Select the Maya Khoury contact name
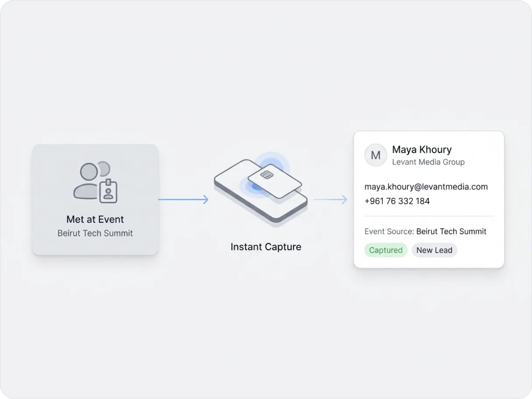532x399 pixels. pos(421,150)
